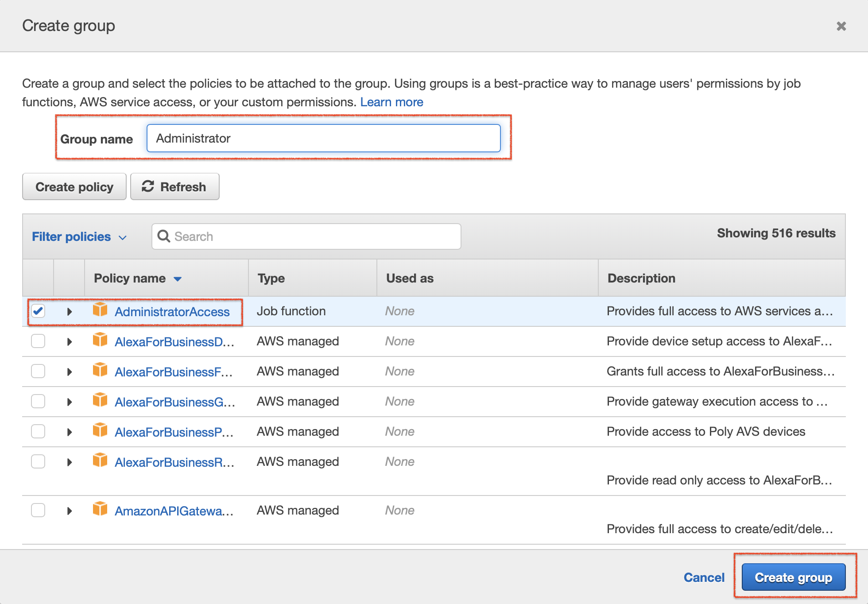Click 'Grants full access to AlexaForBusiness' description
The image size is (868, 604).
(721, 371)
